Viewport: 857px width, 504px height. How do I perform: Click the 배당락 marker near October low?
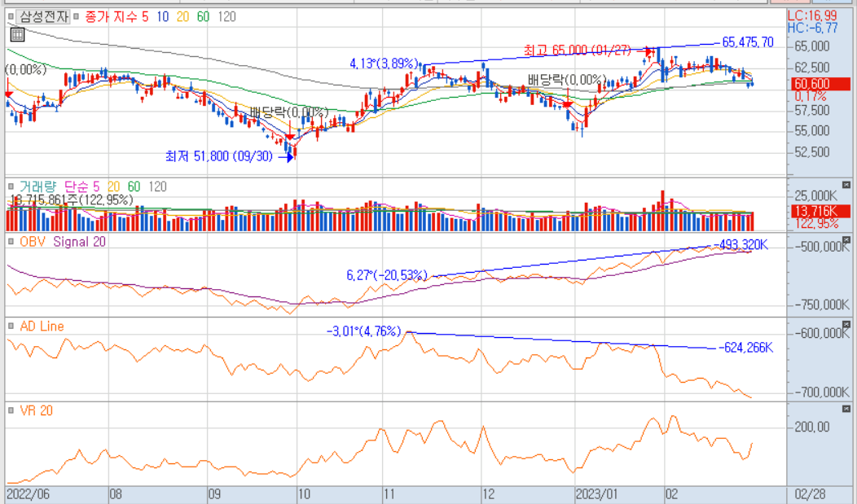pos(289,112)
